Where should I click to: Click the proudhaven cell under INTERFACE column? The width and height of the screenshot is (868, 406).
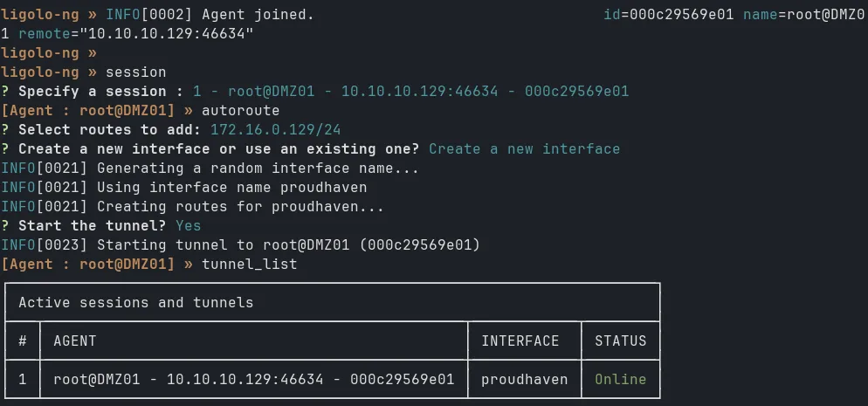(524, 379)
